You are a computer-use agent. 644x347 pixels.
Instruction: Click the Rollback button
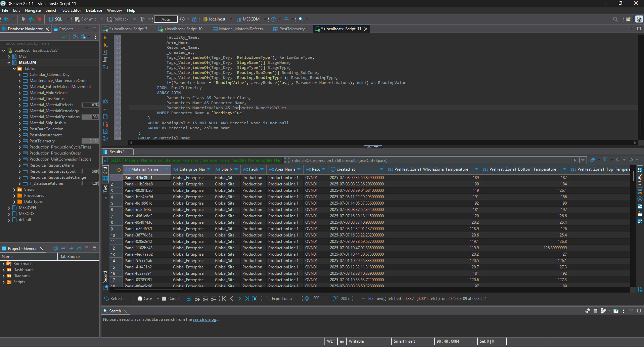pyautogui.click(x=118, y=19)
